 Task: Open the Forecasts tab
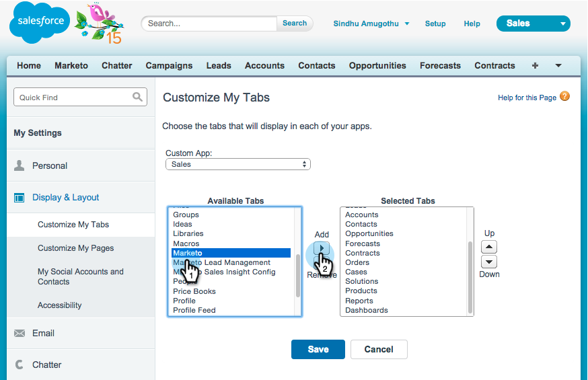pos(440,66)
